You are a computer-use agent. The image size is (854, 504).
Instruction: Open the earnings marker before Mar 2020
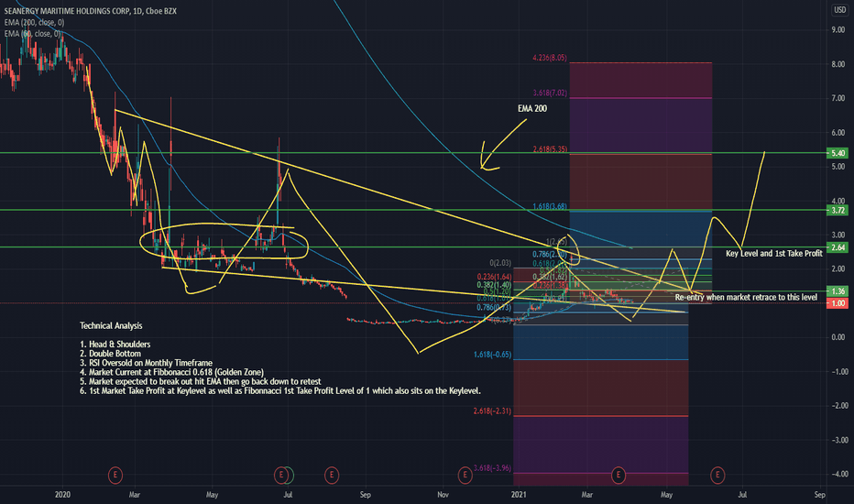(x=115, y=475)
